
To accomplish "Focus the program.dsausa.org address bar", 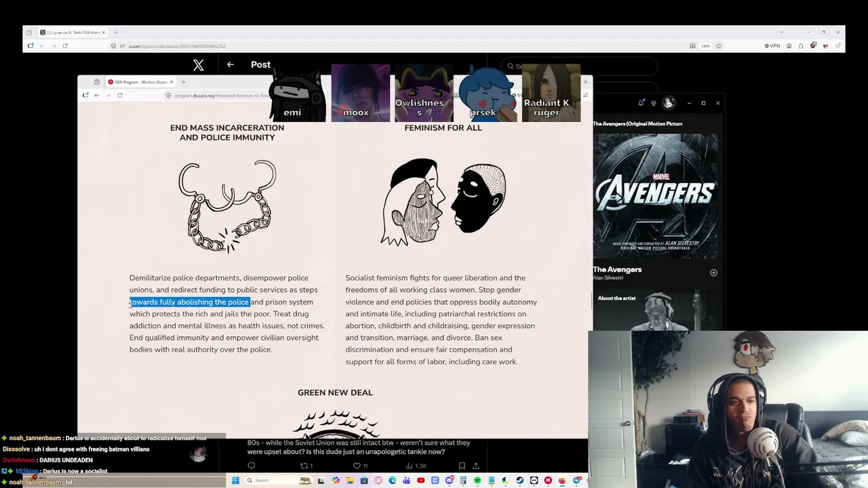I will pos(222,96).
